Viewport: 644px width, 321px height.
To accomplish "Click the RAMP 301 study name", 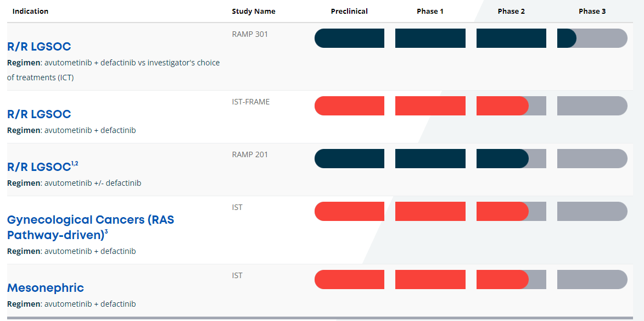I will (x=250, y=34).
